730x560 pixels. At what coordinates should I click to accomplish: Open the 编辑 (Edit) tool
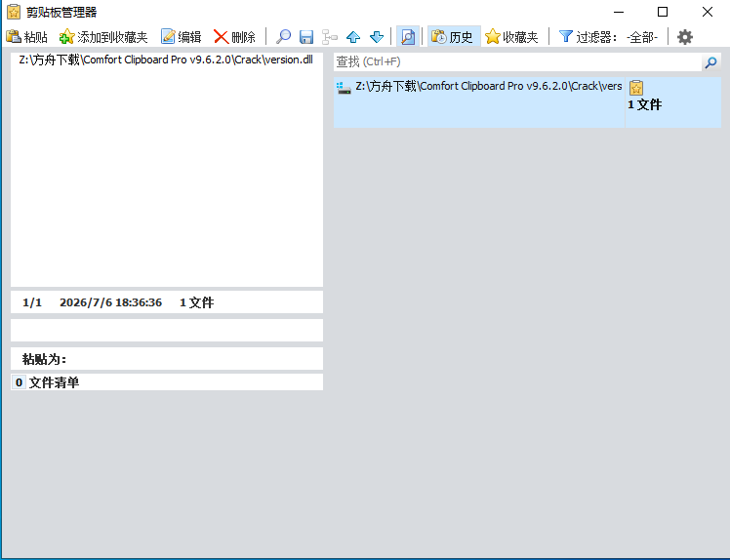click(x=181, y=37)
